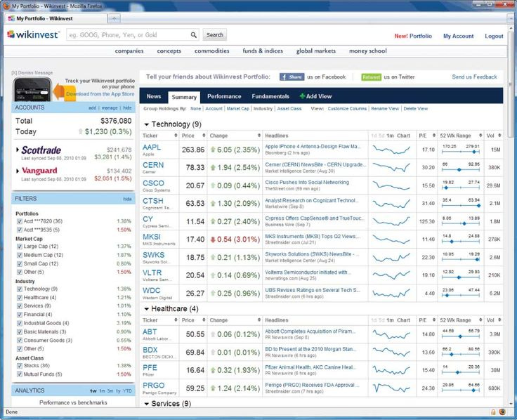Image resolution: width=517 pixels, height=420 pixels.
Task: Expand the Scottrade account details arrow
Action: pos(18,150)
